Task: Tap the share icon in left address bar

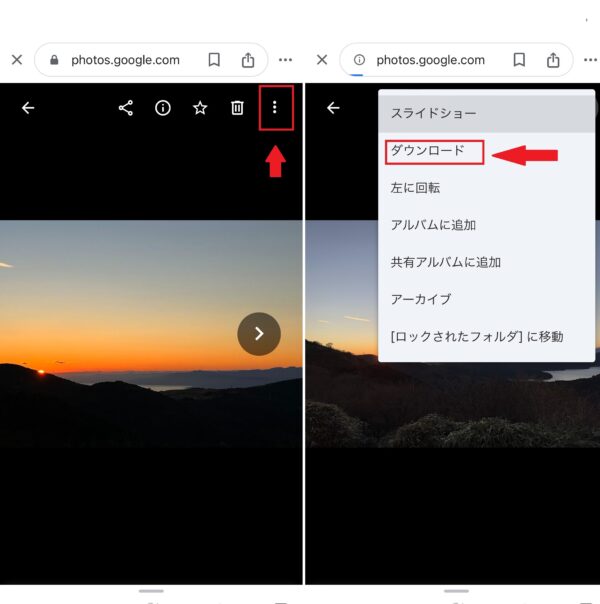Action: pos(248,60)
